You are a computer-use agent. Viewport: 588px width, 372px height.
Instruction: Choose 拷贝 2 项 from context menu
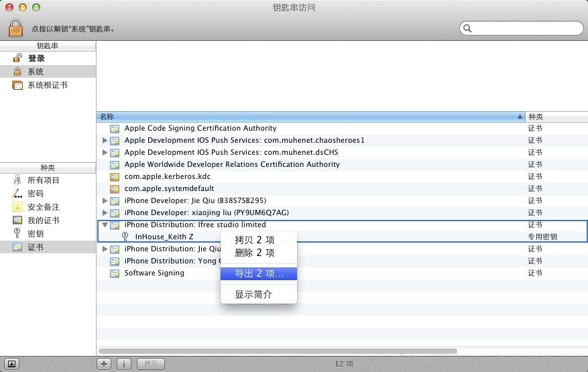[x=259, y=240]
